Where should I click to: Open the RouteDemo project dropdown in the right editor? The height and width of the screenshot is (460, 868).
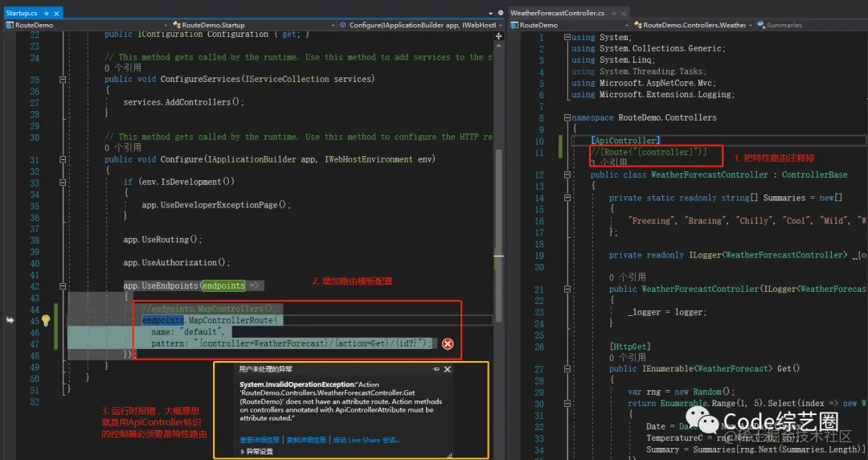click(x=627, y=25)
